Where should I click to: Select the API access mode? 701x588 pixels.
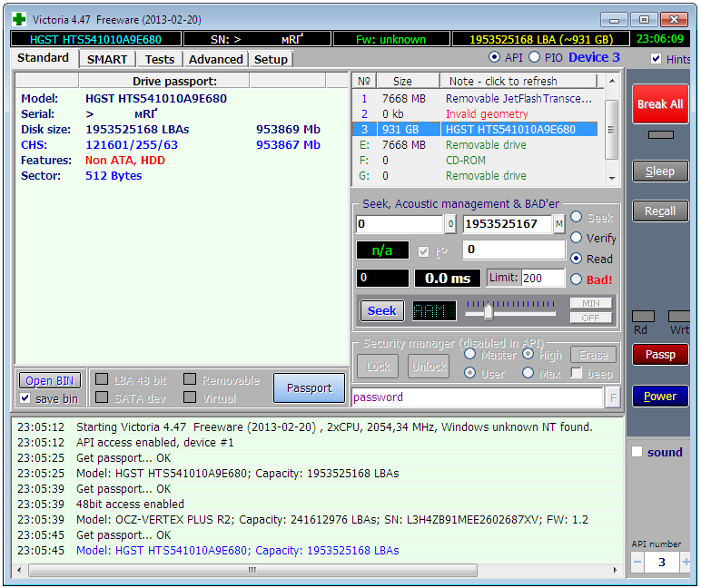pos(495,57)
